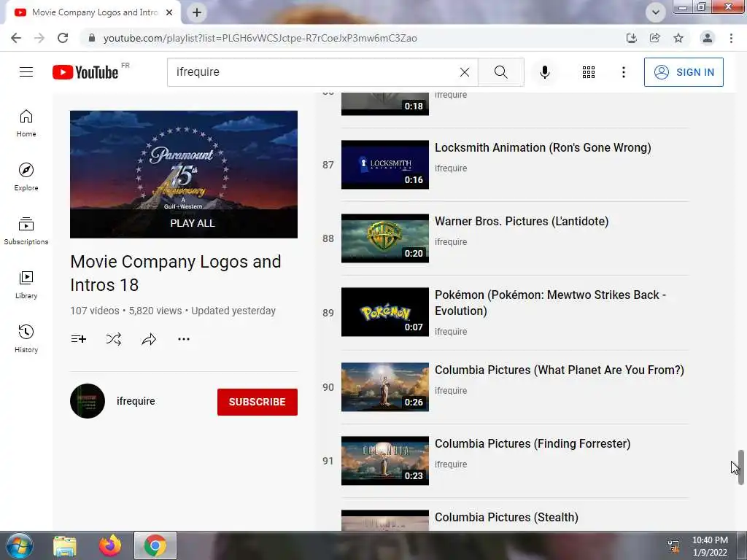This screenshot has height=560, width=747.
Task: Open ifrequire channel under Warner Bros. video
Action: 451,242
